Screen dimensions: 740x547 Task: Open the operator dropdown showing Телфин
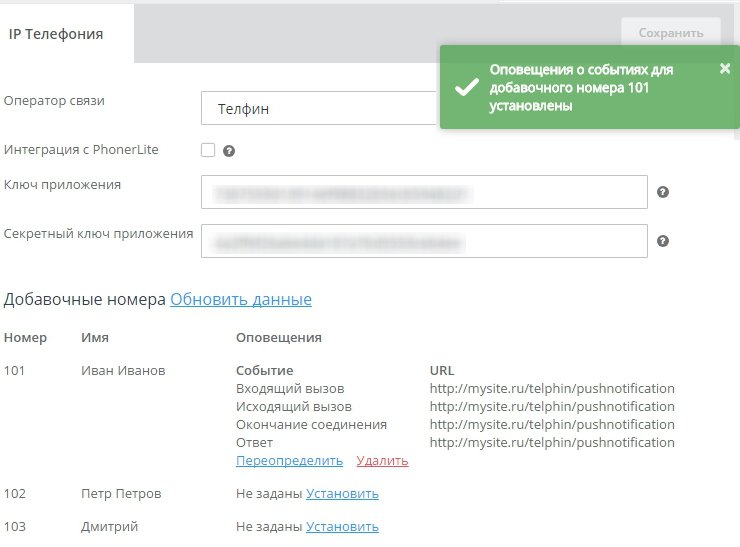320,109
